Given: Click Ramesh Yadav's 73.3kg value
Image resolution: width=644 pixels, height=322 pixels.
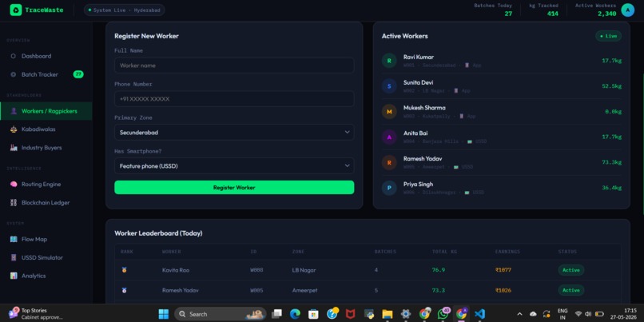Looking at the screenshot, I should point(611,163).
